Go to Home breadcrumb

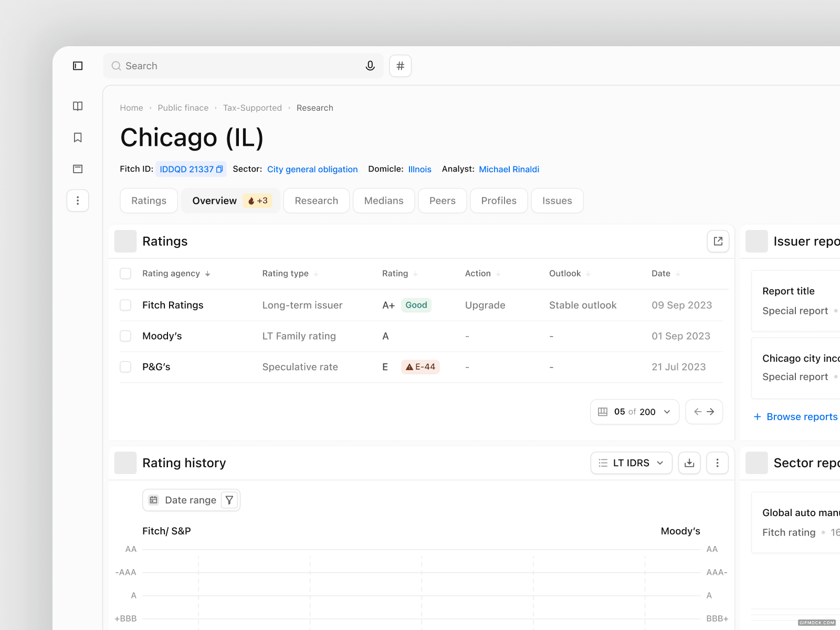[x=131, y=108]
